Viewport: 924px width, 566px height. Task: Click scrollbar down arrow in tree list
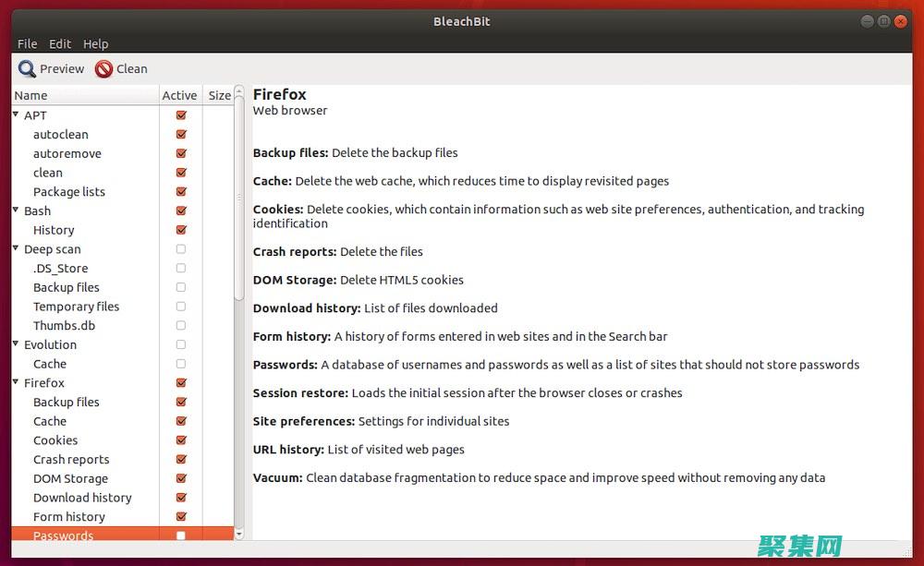[x=239, y=534]
